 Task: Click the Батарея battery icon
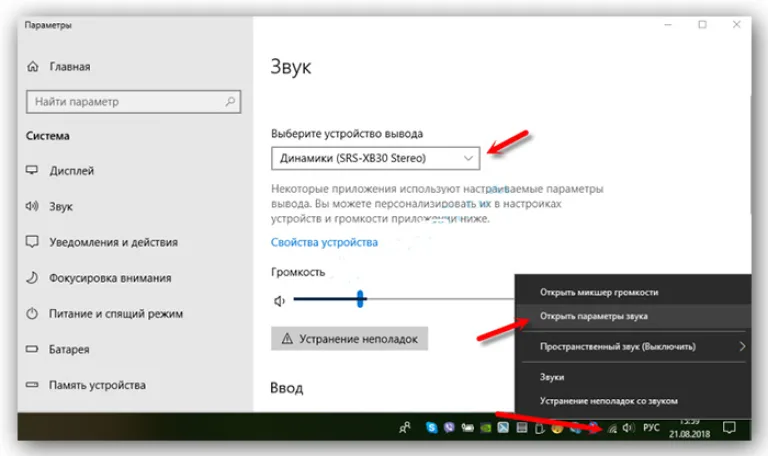pyautogui.click(x=32, y=349)
